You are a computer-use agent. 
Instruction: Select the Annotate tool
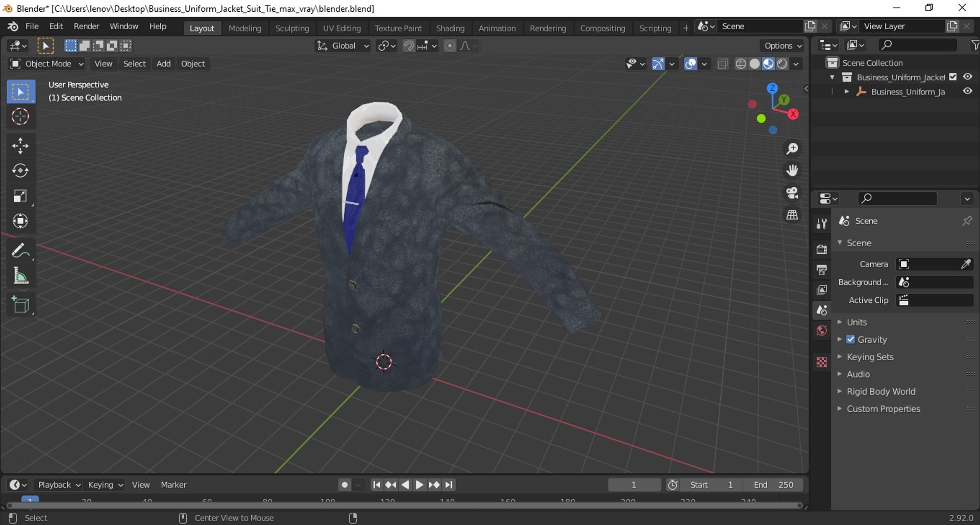click(21, 251)
